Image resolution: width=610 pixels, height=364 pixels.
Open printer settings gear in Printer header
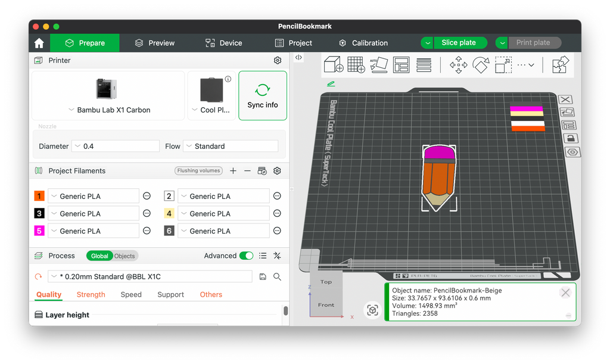[x=278, y=60]
